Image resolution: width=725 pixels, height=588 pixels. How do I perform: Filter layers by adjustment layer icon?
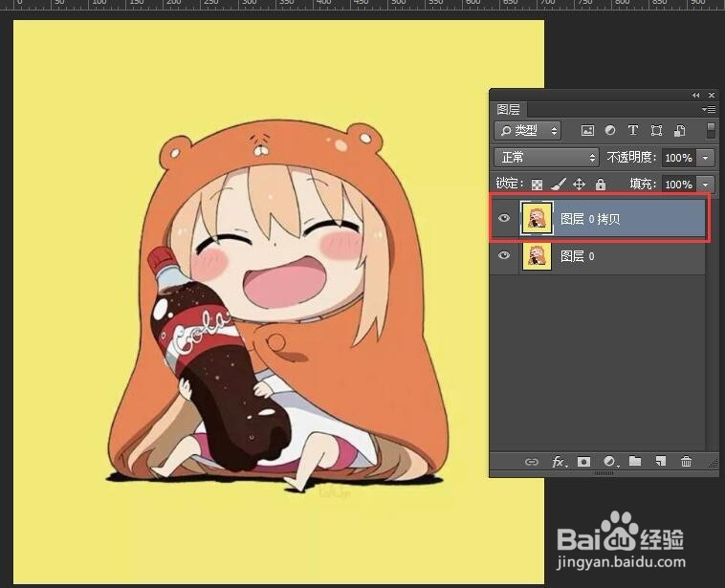point(610,131)
